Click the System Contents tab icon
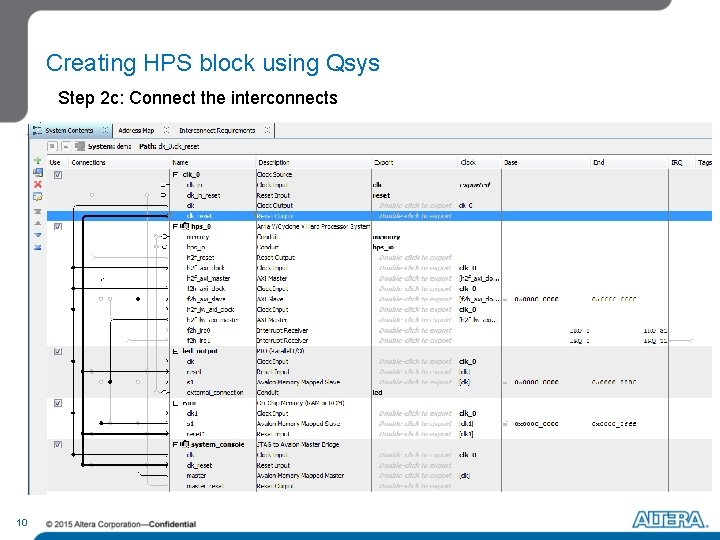Image resolution: width=720 pixels, height=540 pixels. (37, 129)
